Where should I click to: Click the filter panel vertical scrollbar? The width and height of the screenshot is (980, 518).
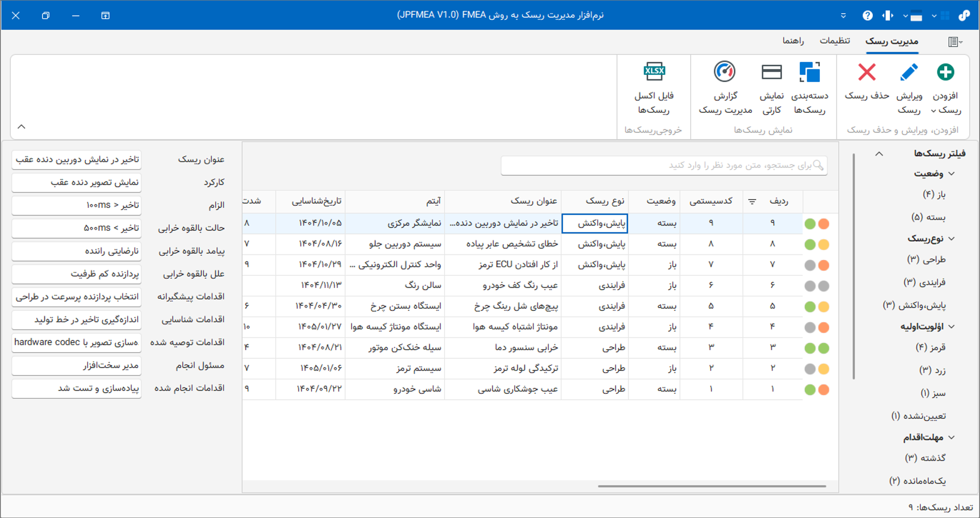coord(853,266)
